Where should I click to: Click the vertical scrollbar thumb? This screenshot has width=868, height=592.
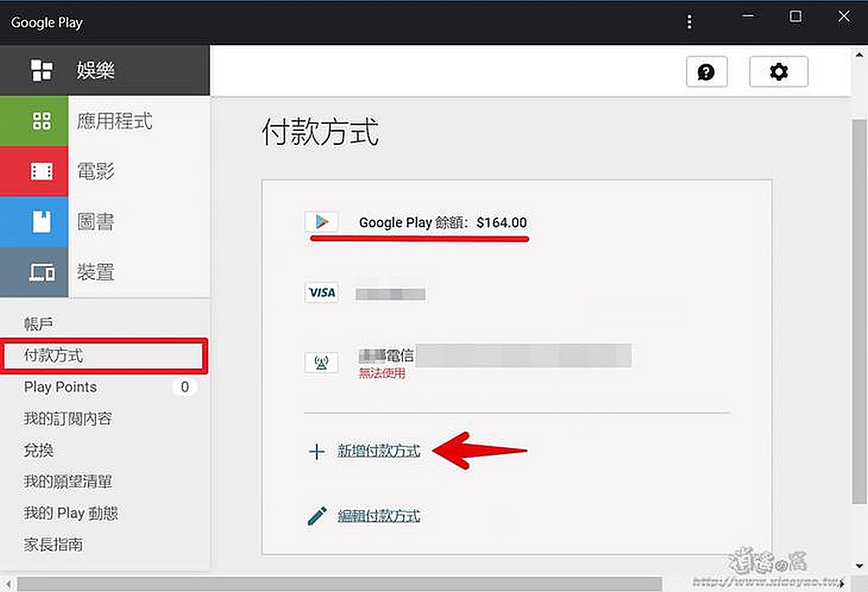click(859, 311)
